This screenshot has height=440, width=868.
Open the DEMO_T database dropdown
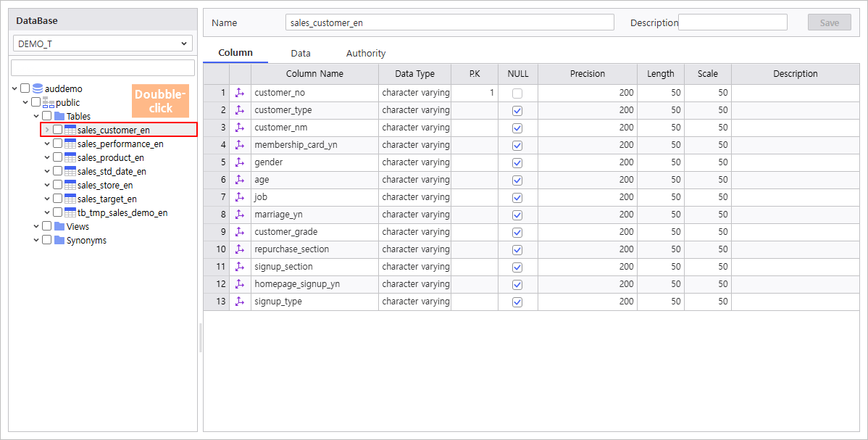pyautogui.click(x=102, y=43)
